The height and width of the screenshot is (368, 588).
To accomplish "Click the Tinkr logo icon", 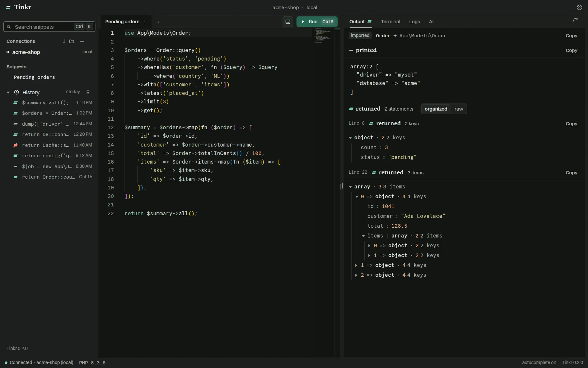I will click(x=8, y=7).
